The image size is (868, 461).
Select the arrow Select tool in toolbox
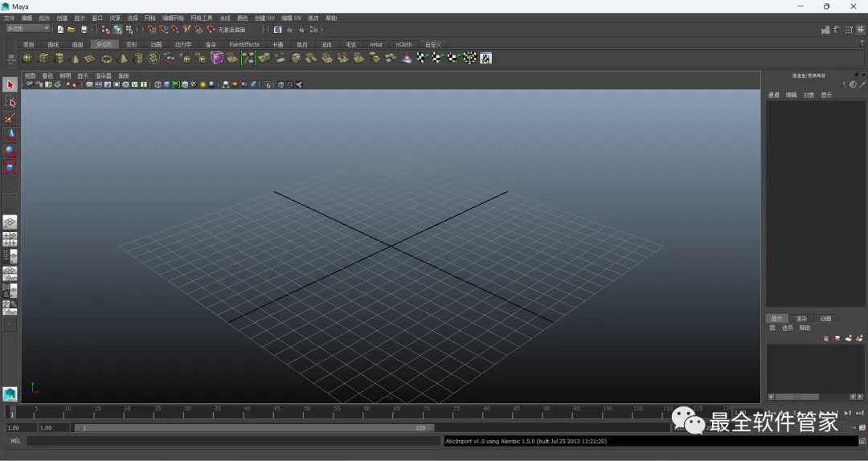[10, 84]
